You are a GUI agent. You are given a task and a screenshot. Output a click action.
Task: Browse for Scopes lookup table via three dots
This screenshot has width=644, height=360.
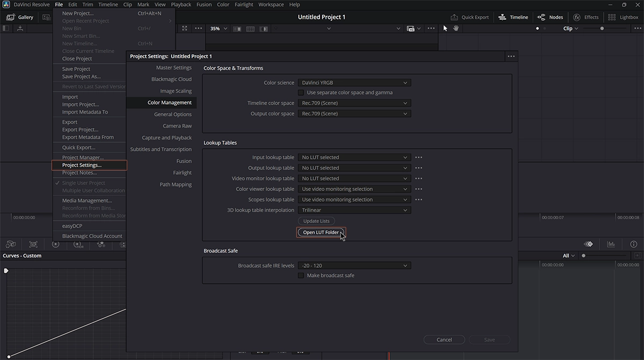419,200
